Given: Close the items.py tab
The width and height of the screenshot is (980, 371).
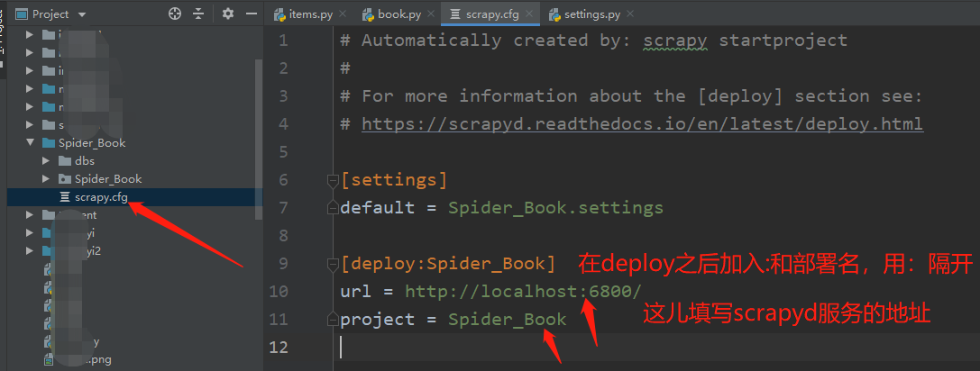Looking at the screenshot, I should (x=344, y=14).
